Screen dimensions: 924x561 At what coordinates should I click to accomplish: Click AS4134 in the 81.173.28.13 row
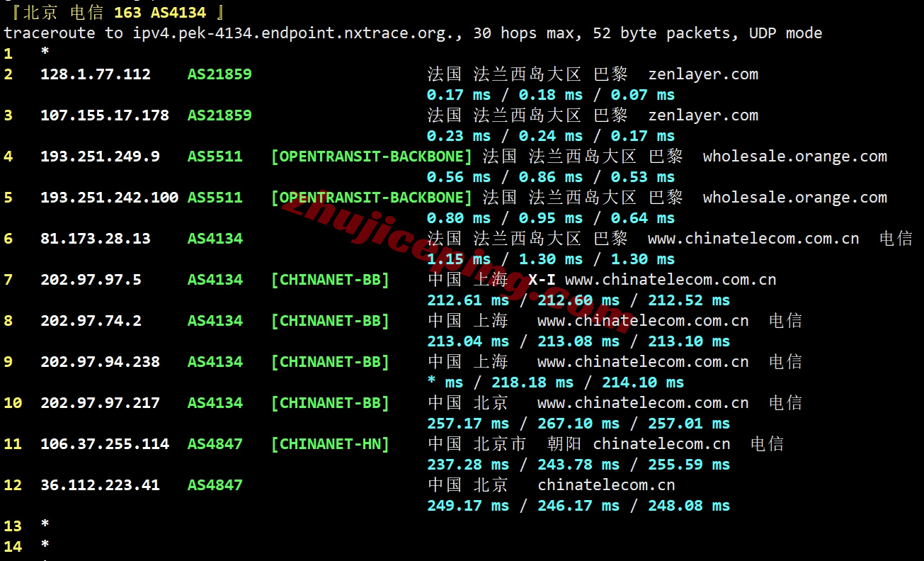click(215, 239)
